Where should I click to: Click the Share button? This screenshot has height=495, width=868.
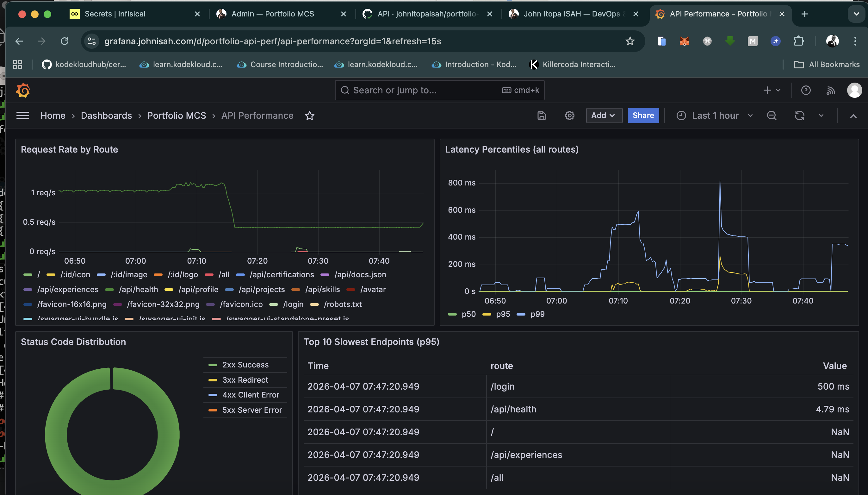tap(643, 115)
